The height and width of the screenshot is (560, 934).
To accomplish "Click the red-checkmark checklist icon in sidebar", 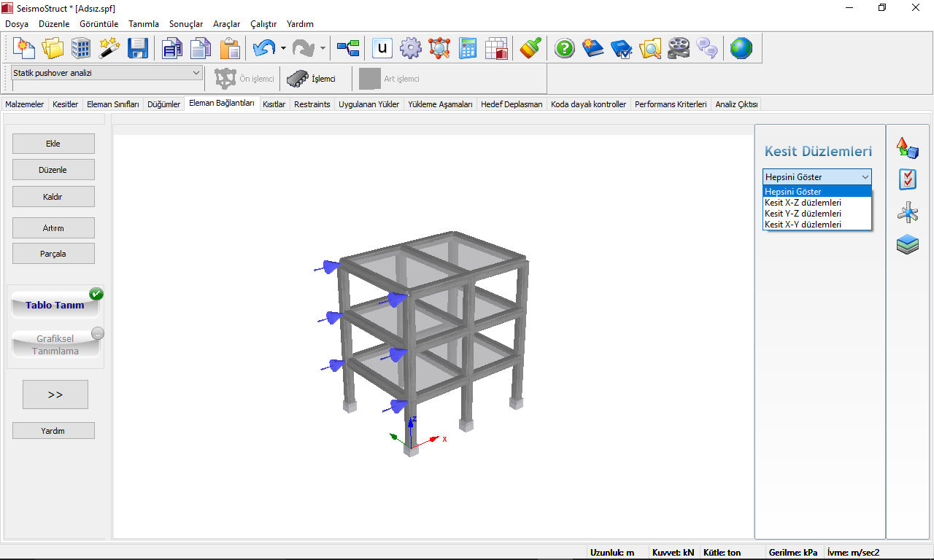I will pos(908,179).
